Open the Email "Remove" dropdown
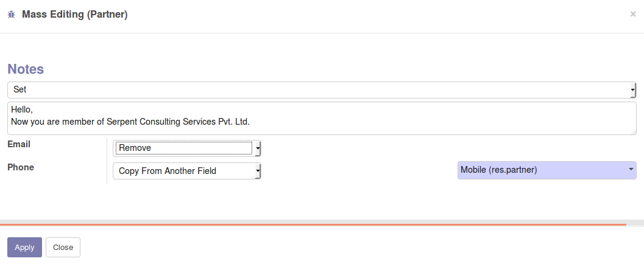This screenshot has width=644, height=264. pyautogui.click(x=187, y=148)
